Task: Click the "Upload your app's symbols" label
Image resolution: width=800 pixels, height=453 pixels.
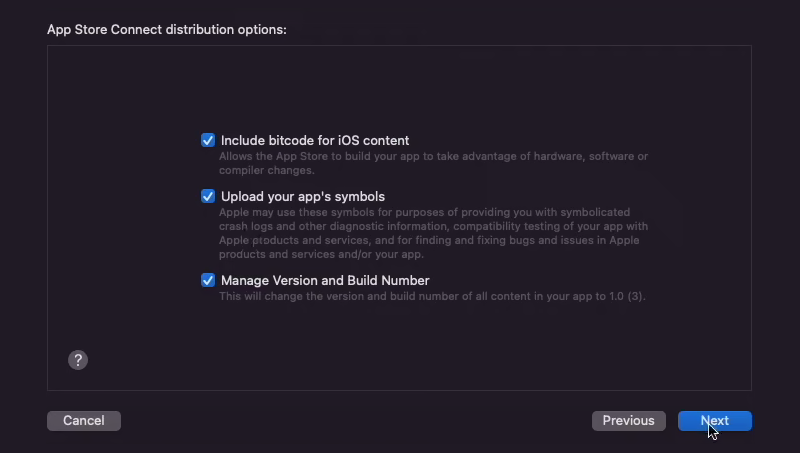Action: coord(303,196)
